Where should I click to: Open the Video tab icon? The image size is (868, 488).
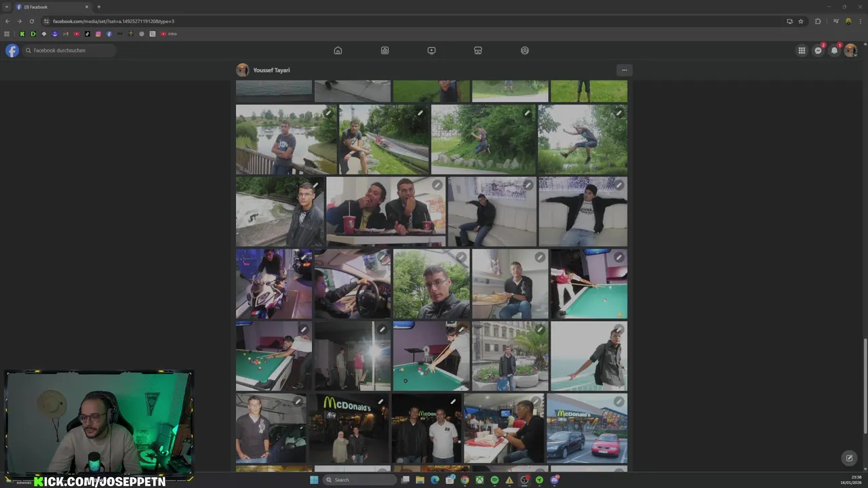click(x=431, y=50)
